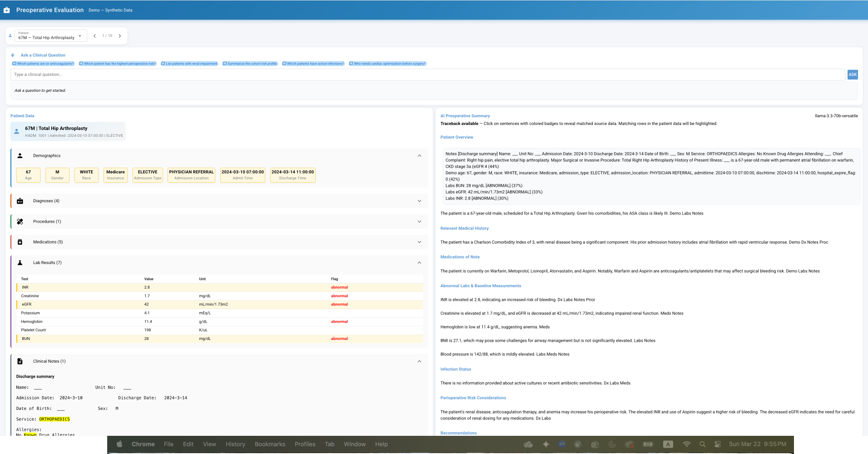The width and height of the screenshot is (868, 454).
Task: Go to the previous patient arrow
Action: [94, 36]
